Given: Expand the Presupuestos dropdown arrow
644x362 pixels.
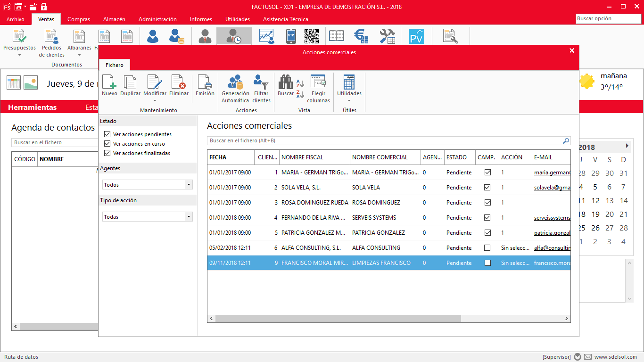Looking at the screenshot, I should 19,55.
